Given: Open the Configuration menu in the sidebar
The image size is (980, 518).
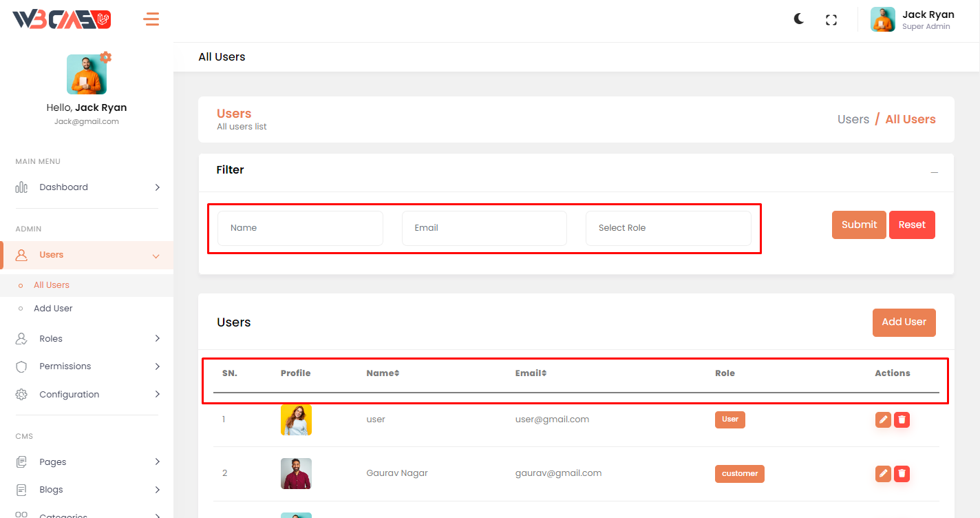Looking at the screenshot, I should tap(87, 395).
